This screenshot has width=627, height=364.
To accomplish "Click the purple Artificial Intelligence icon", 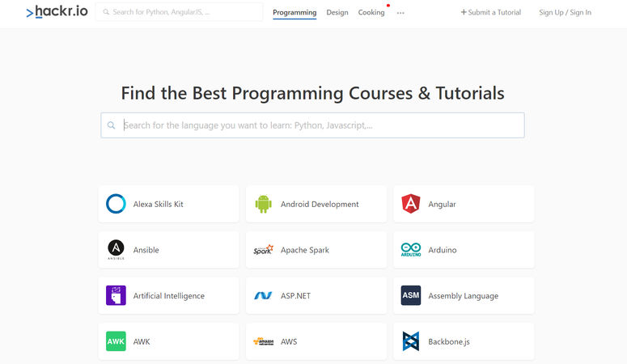I will 116,296.
